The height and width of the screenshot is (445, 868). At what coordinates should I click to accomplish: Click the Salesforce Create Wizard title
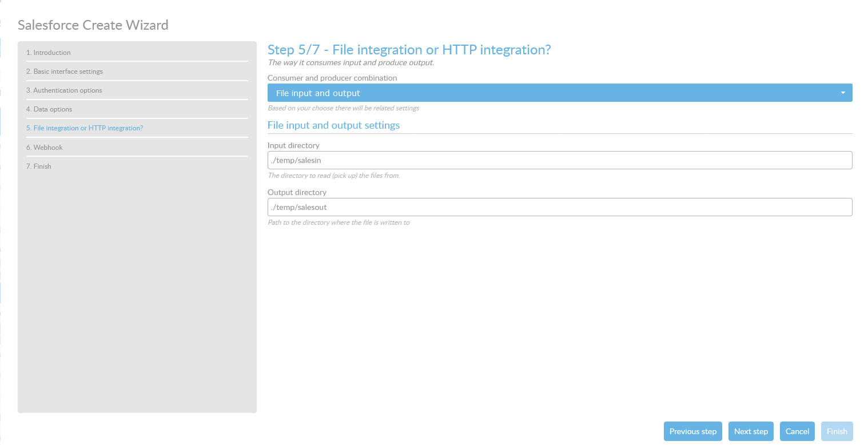point(93,25)
